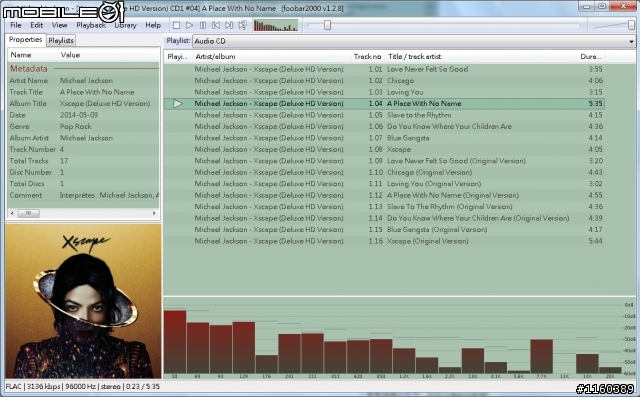Click the seek bar slider thumb
This screenshot has height=397, width=640.
click(327, 25)
